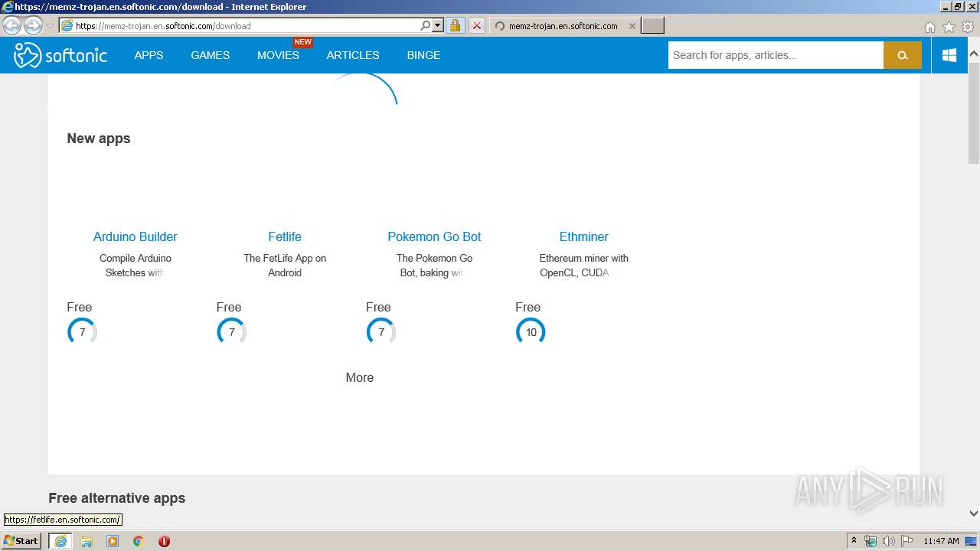Click the address bar search magnifier
Viewport: 980px width, 551px height.
(x=426, y=25)
